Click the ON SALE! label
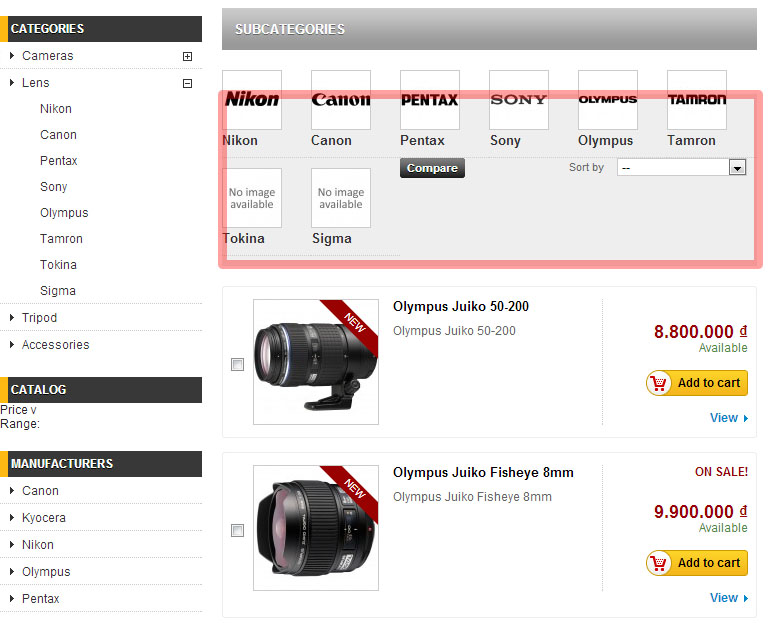Screen dimensions: 768x623 [x=721, y=472]
